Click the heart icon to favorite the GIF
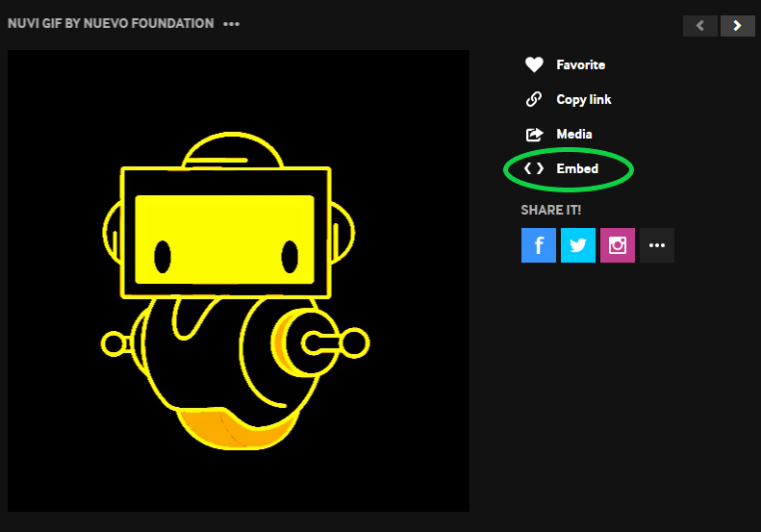 tap(534, 64)
